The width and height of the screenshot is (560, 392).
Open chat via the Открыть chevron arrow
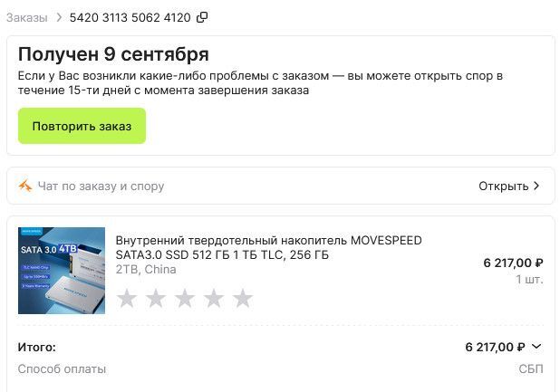[536, 186]
